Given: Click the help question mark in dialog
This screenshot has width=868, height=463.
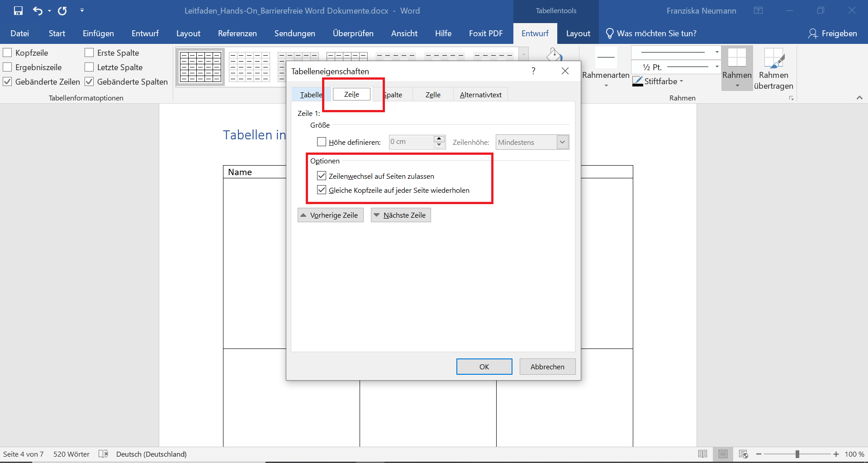Looking at the screenshot, I should [x=533, y=71].
